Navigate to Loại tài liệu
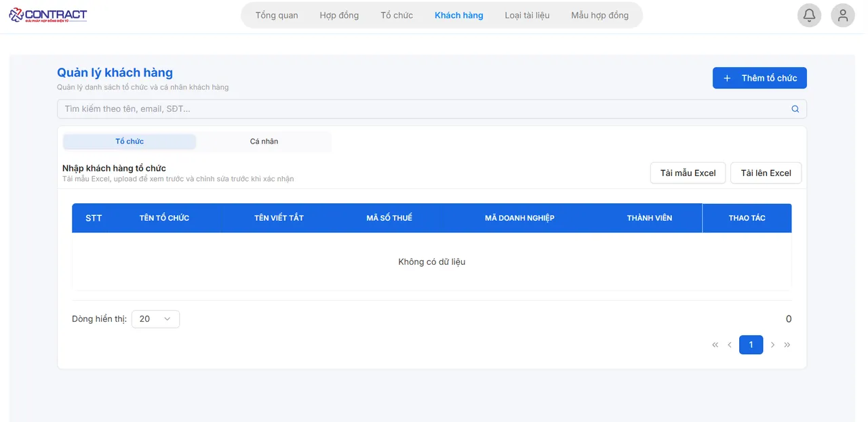 pyautogui.click(x=527, y=15)
